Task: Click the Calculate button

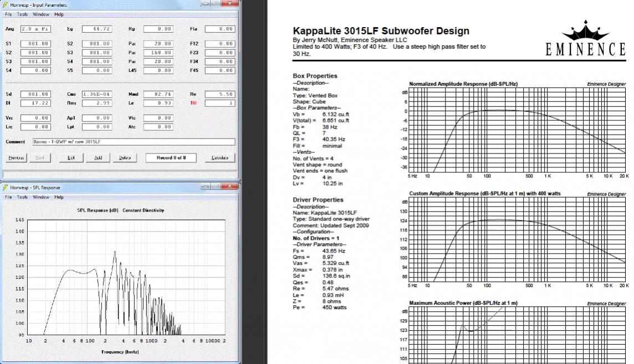Action: [220, 157]
